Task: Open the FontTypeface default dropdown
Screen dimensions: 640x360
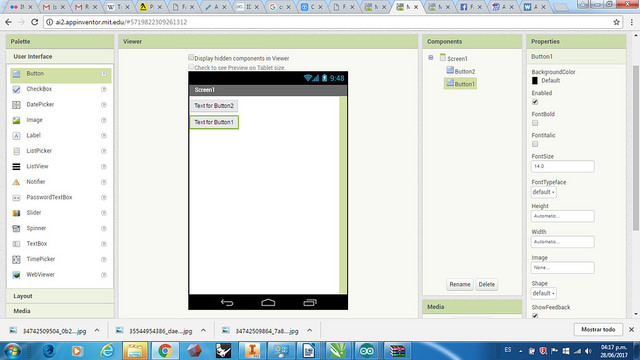Action: click(x=544, y=192)
